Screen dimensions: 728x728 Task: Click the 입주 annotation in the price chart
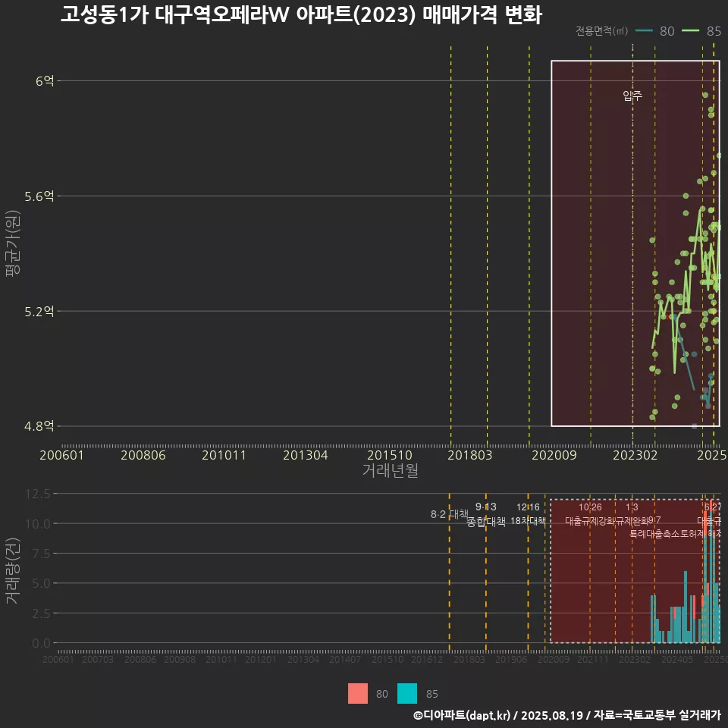point(632,96)
